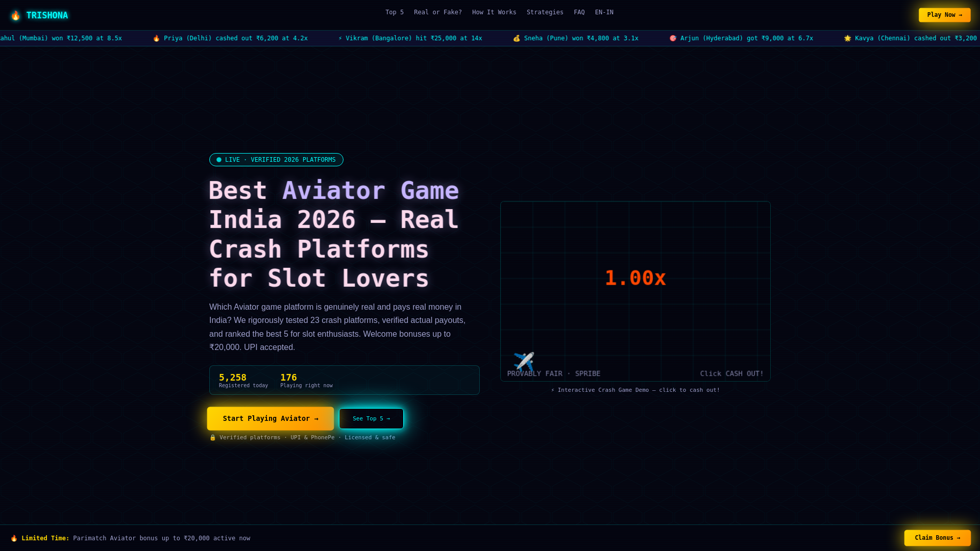980x551 pixels.
Task: Click the Arjun (Hyderabad) got ₹9,000 ticker
Action: tap(747, 38)
